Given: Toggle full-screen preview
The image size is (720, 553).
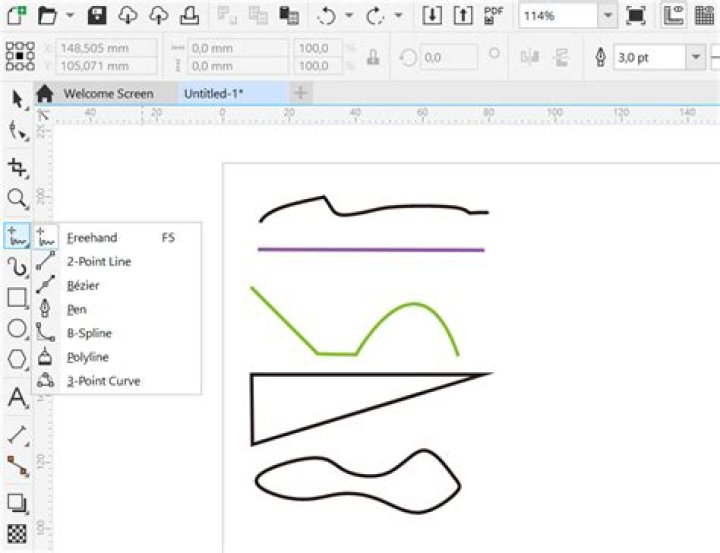Looking at the screenshot, I should coord(636,15).
